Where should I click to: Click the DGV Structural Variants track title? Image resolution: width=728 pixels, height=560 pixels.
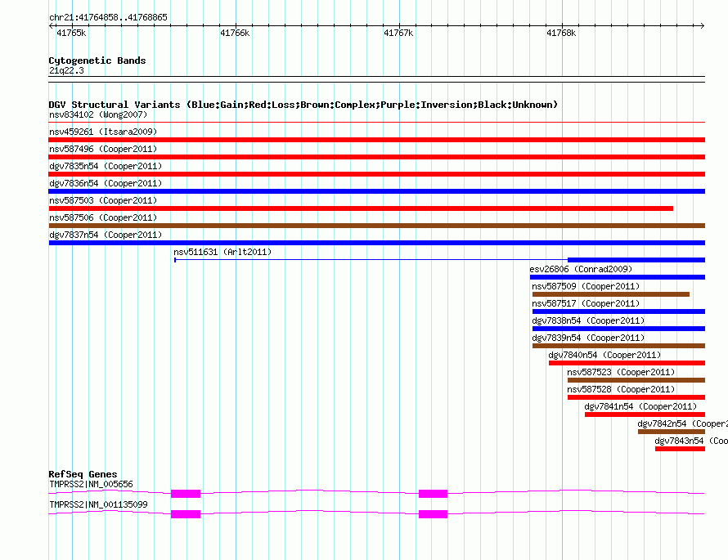pyautogui.click(x=303, y=105)
